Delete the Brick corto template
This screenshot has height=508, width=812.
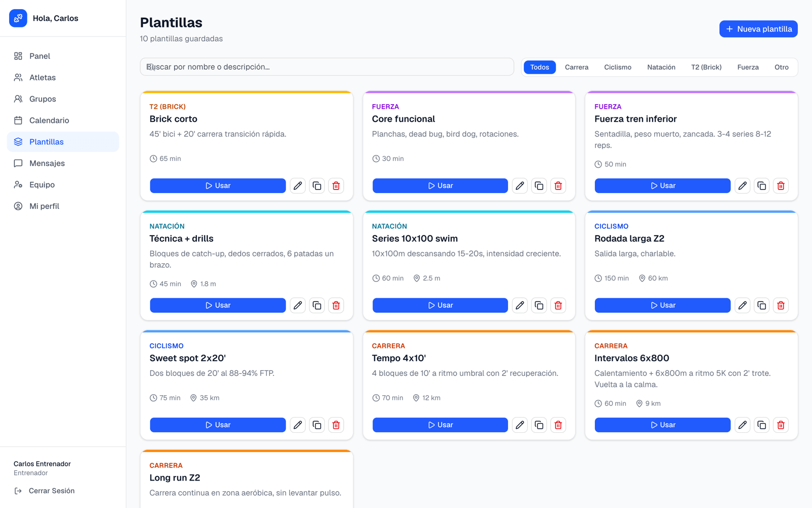pyautogui.click(x=336, y=186)
